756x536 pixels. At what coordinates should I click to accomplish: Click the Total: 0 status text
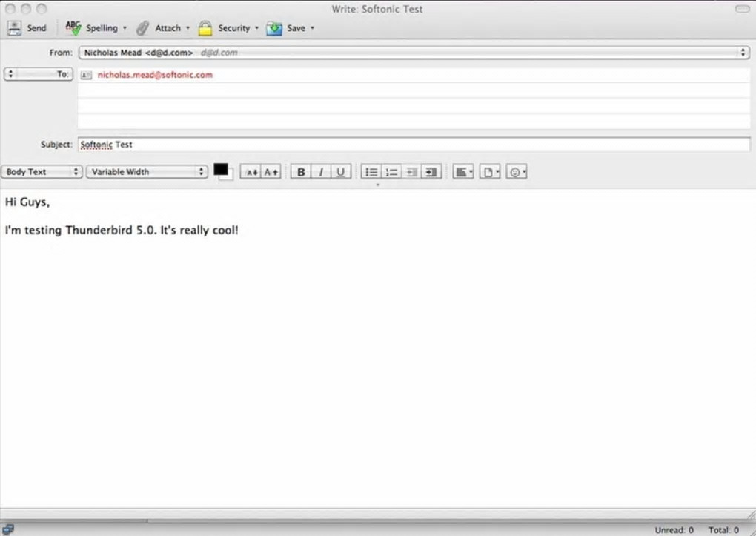(x=723, y=530)
